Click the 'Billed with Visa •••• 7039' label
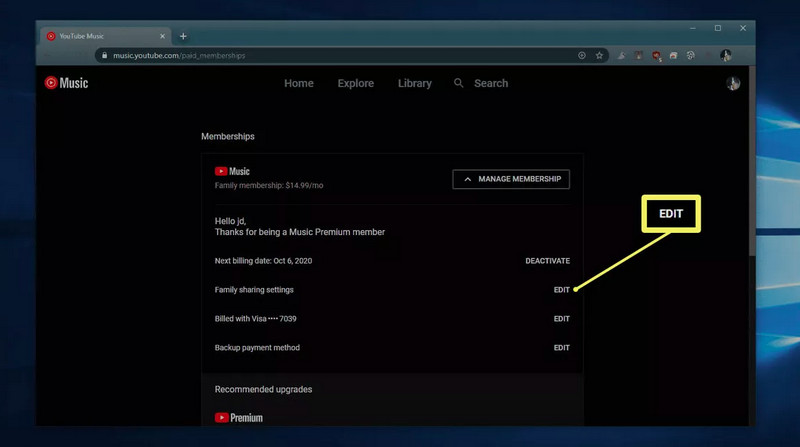 [x=255, y=319]
